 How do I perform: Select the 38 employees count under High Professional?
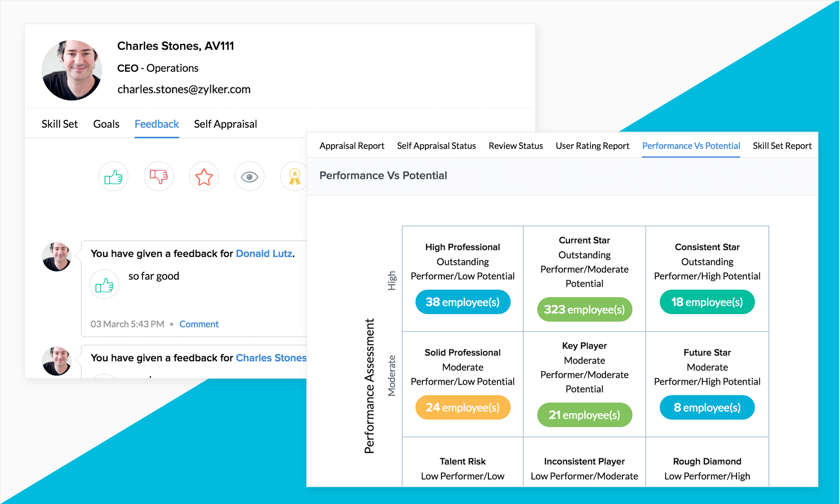point(462,302)
